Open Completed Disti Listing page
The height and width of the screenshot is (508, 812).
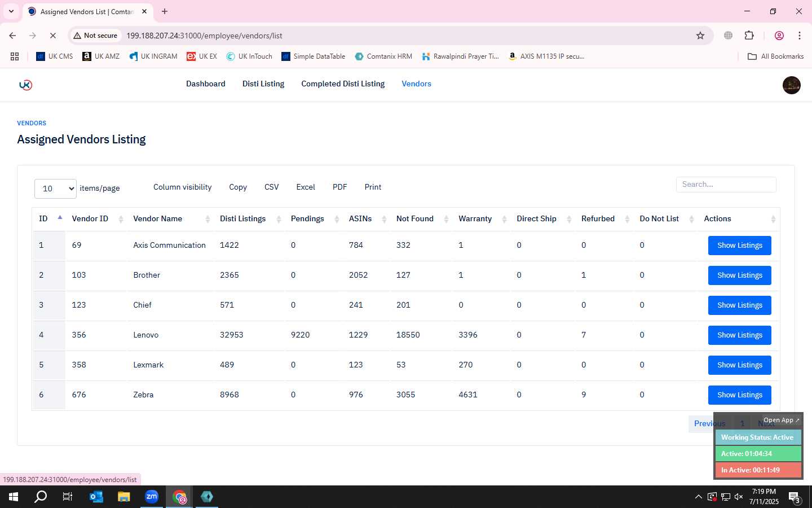click(x=343, y=84)
